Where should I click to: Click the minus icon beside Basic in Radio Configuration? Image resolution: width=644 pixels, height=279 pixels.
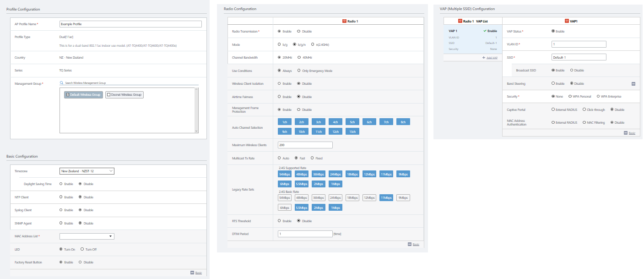tap(410, 244)
